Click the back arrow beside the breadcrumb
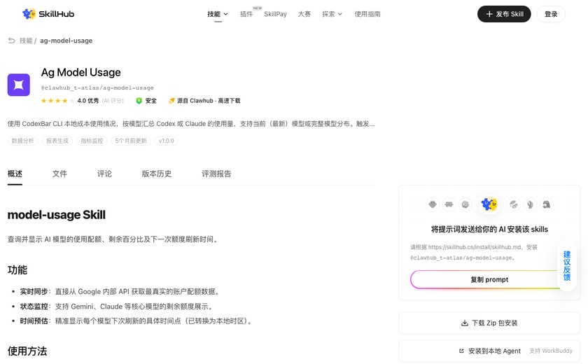Viewport: 588px width, 364px height. (x=12, y=41)
